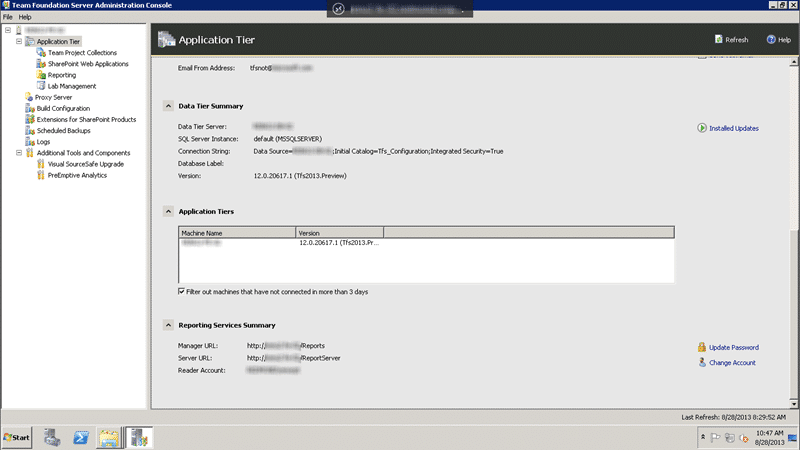
Task: Click the Installed Updates link
Action: pyautogui.click(x=734, y=128)
